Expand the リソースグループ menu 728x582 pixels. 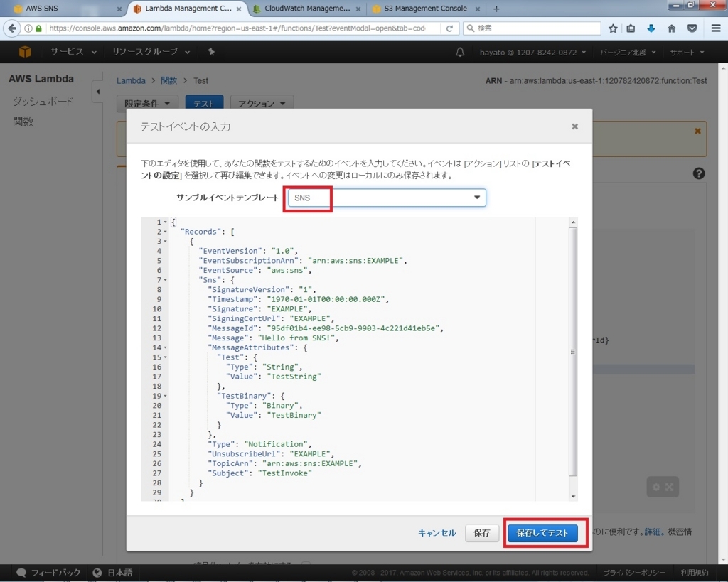(x=151, y=52)
